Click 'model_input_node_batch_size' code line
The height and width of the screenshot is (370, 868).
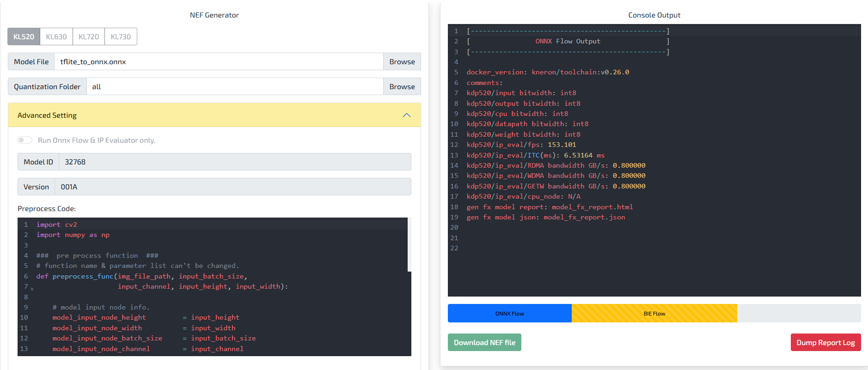click(154, 338)
